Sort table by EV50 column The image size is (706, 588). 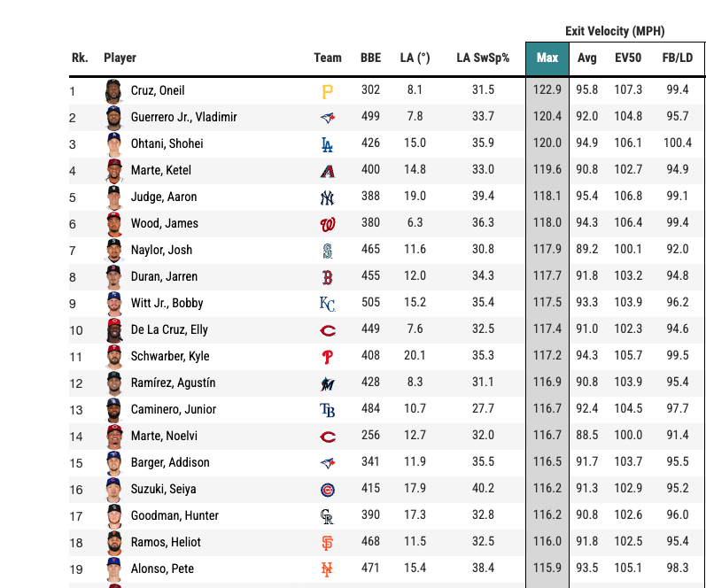pos(628,58)
